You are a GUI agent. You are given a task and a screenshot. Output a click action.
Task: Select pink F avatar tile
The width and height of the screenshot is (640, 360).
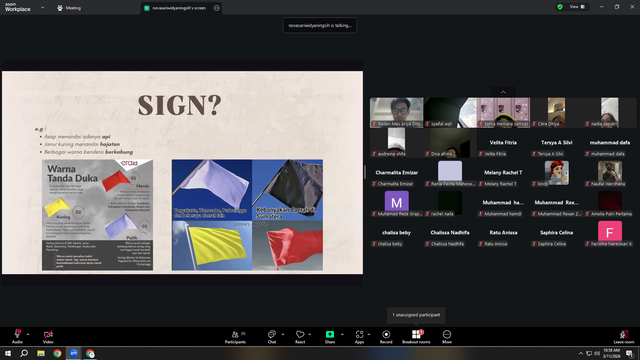tap(610, 233)
